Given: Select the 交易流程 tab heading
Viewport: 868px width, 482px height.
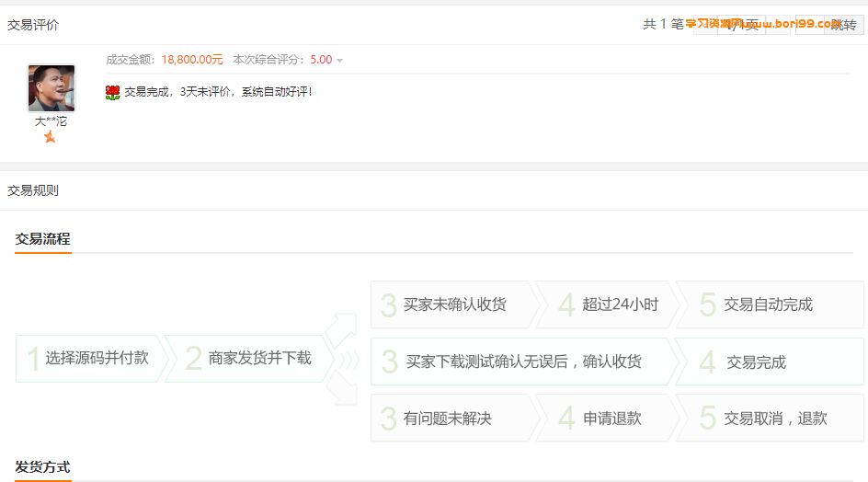Looking at the screenshot, I should [42, 239].
